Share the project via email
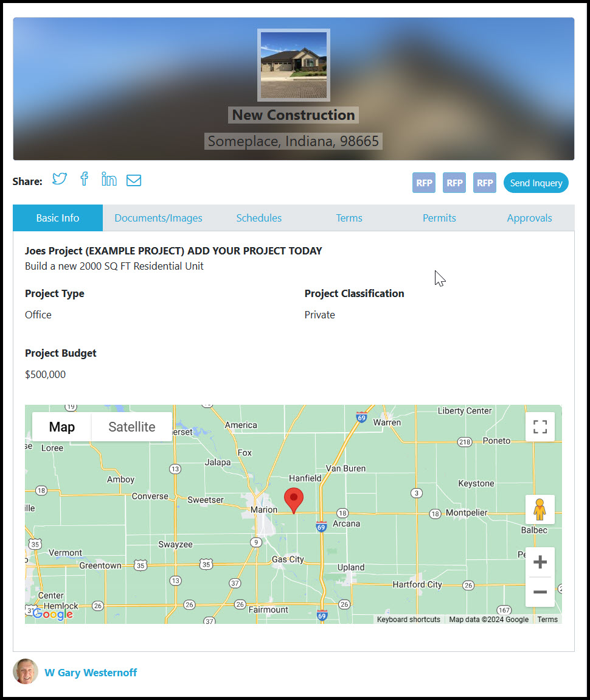Viewport: 590px width, 700px height. click(134, 180)
